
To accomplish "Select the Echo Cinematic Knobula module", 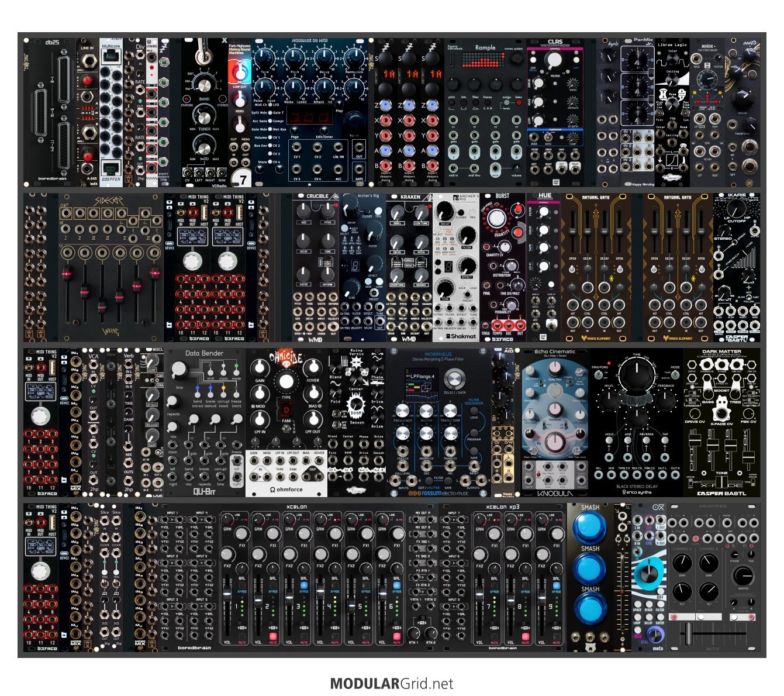I will coord(555,422).
